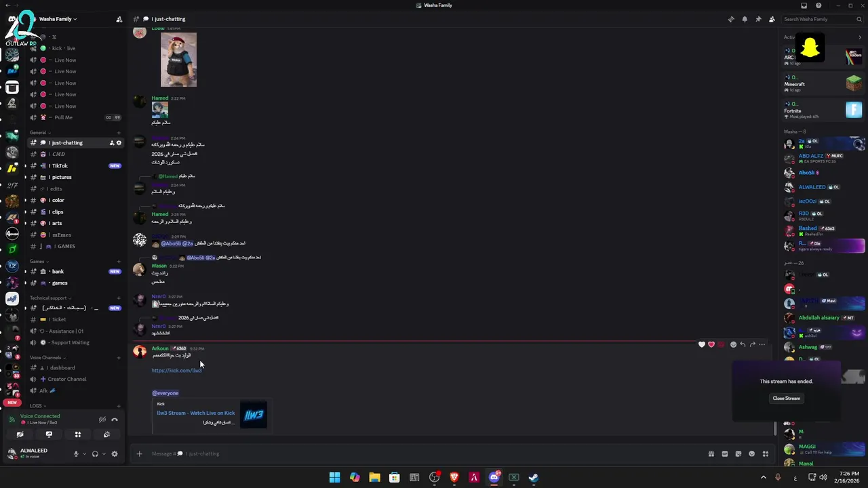This screenshot has width=868, height=488.
Task: Show pinned messages with the pin icon
Action: pyautogui.click(x=758, y=19)
